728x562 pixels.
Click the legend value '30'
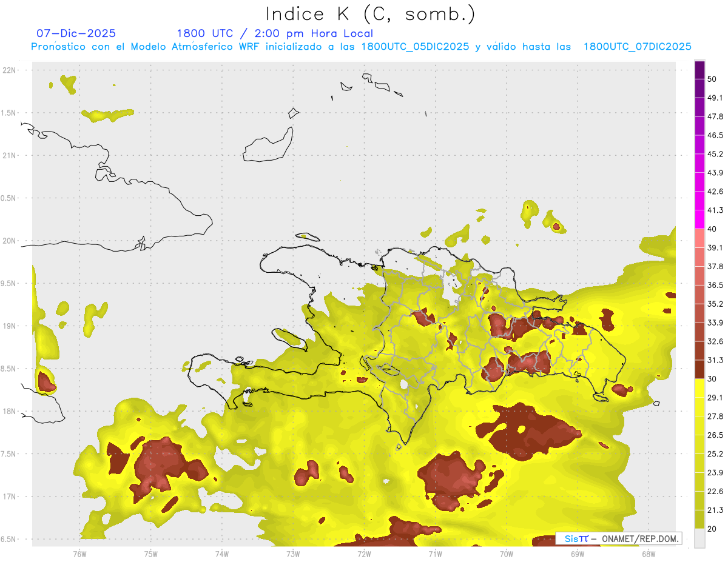[x=713, y=379]
